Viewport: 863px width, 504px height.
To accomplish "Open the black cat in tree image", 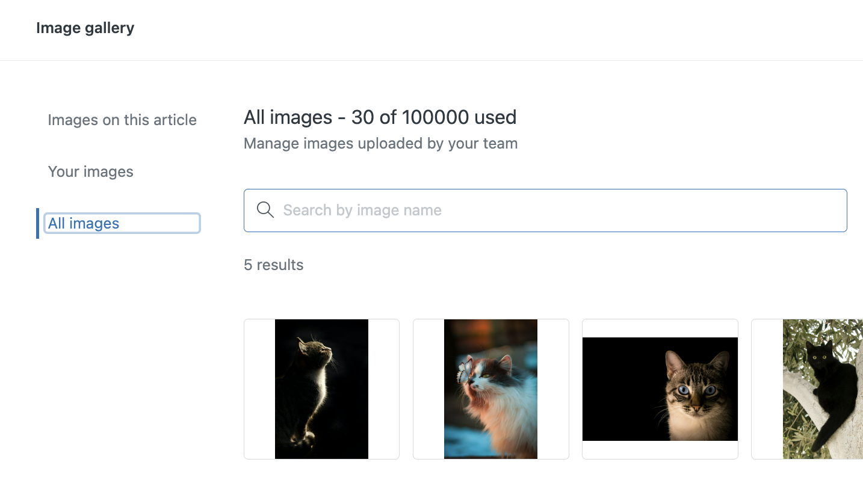I will pos(822,389).
